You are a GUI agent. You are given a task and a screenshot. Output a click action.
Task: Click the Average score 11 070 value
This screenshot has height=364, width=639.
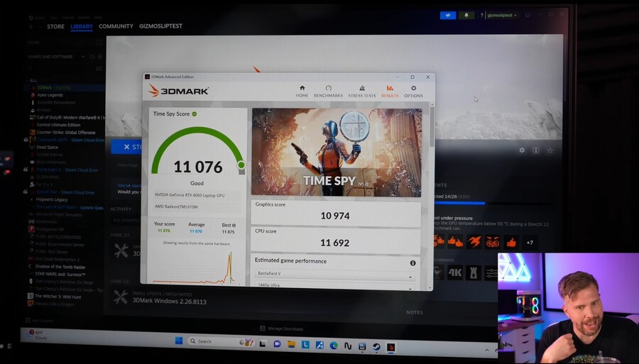pyautogui.click(x=196, y=231)
